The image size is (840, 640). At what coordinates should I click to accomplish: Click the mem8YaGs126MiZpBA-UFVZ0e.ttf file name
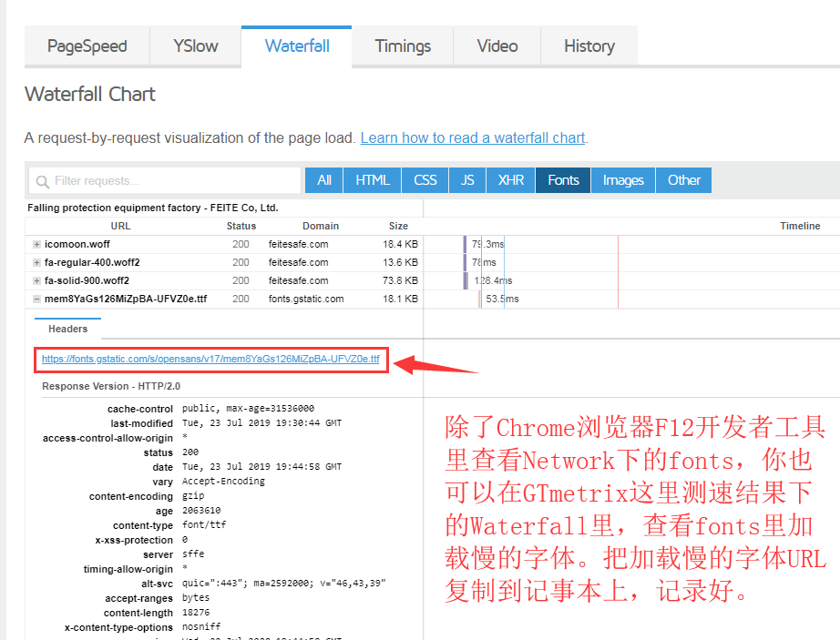coord(126,300)
